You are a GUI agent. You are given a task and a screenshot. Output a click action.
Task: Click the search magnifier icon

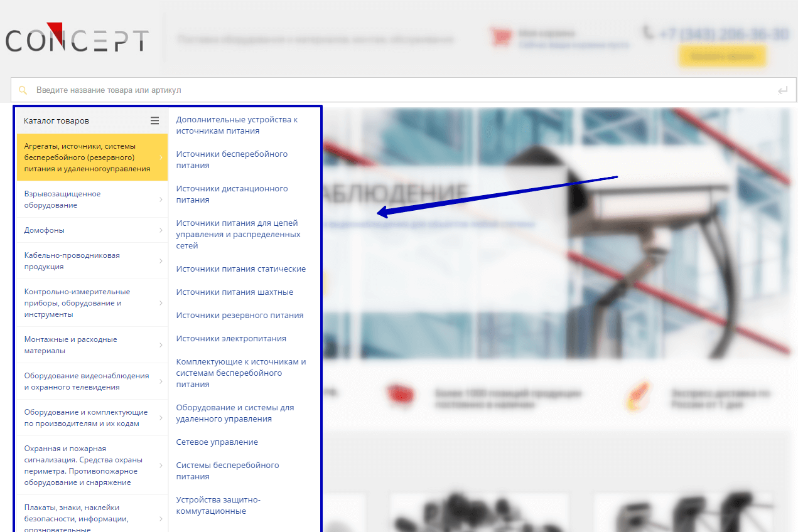pyautogui.click(x=23, y=90)
